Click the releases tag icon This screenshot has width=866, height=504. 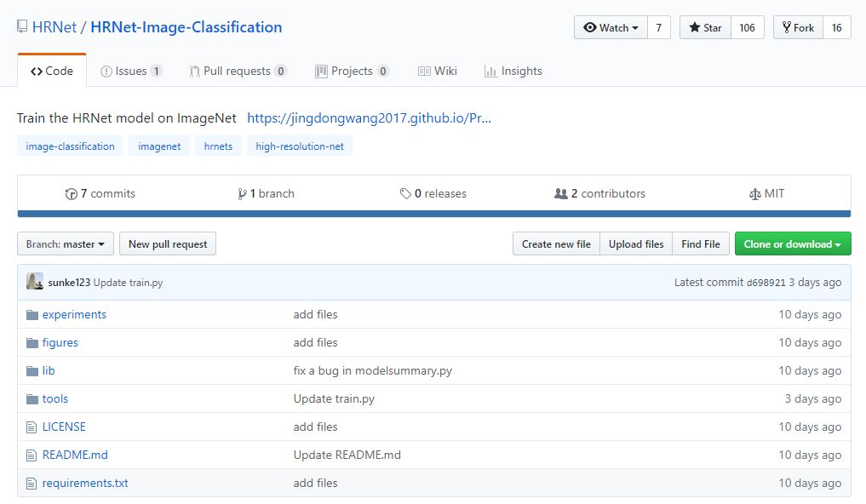405,194
